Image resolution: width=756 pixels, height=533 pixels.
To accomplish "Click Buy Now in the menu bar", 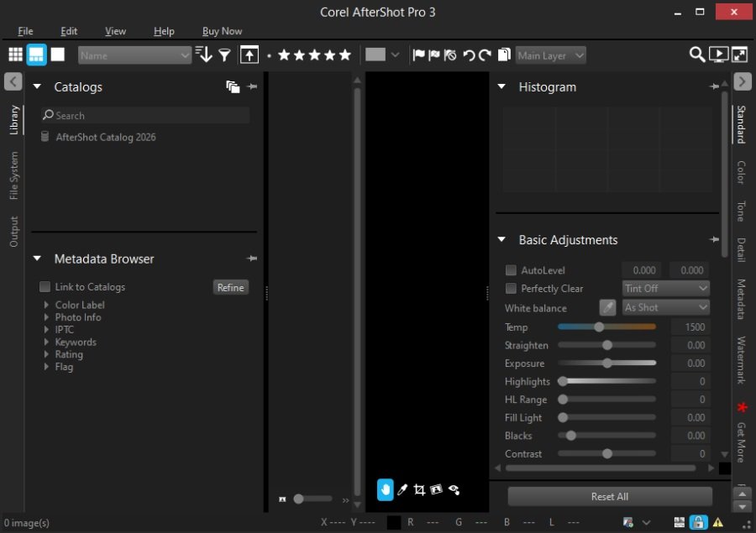I will pyautogui.click(x=223, y=31).
